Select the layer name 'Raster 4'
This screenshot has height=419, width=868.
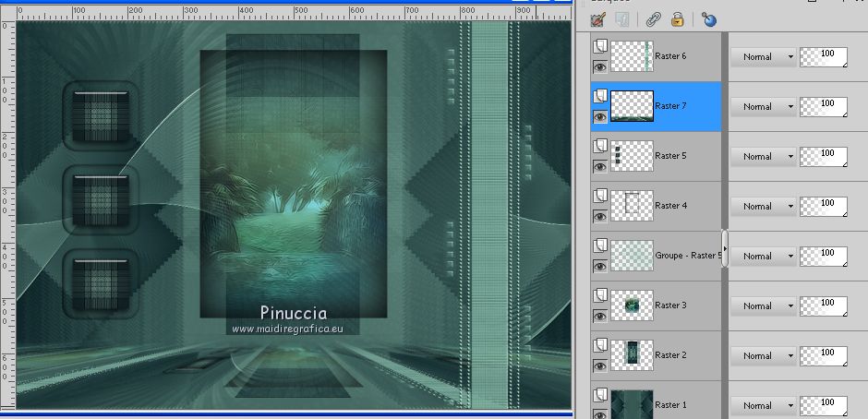click(670, 206)
